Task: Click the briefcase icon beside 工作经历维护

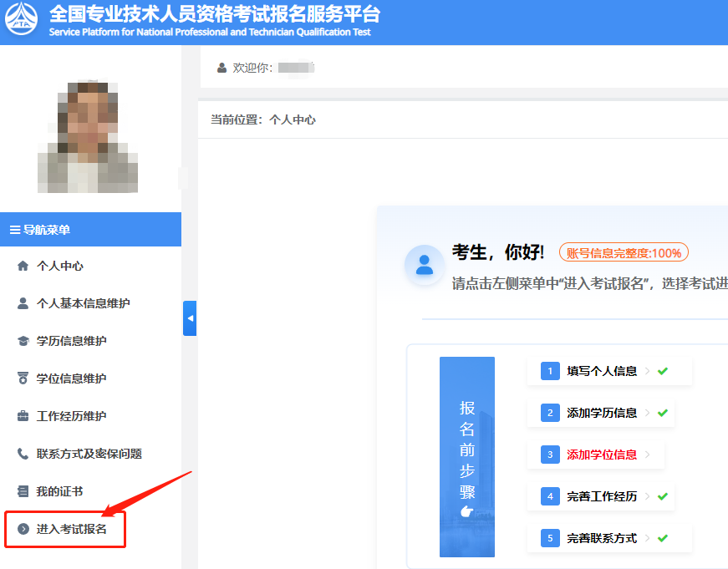Action: coord(23,417)
